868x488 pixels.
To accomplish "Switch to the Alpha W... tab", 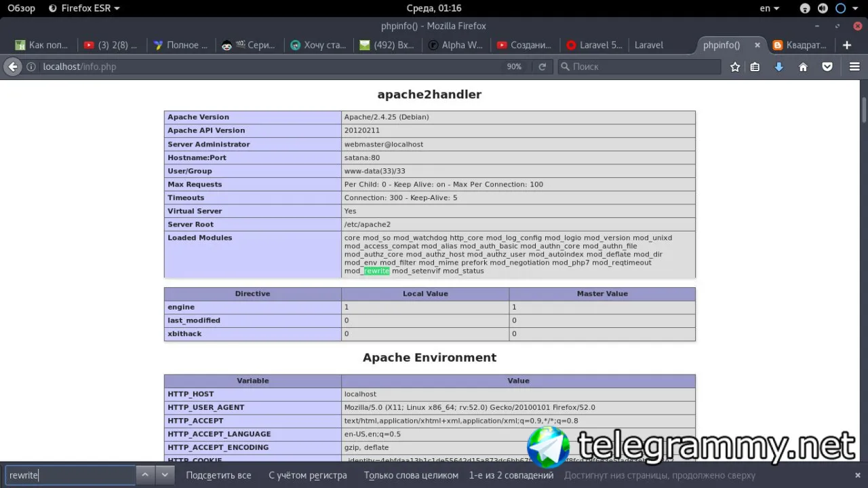I will point(456,45).
